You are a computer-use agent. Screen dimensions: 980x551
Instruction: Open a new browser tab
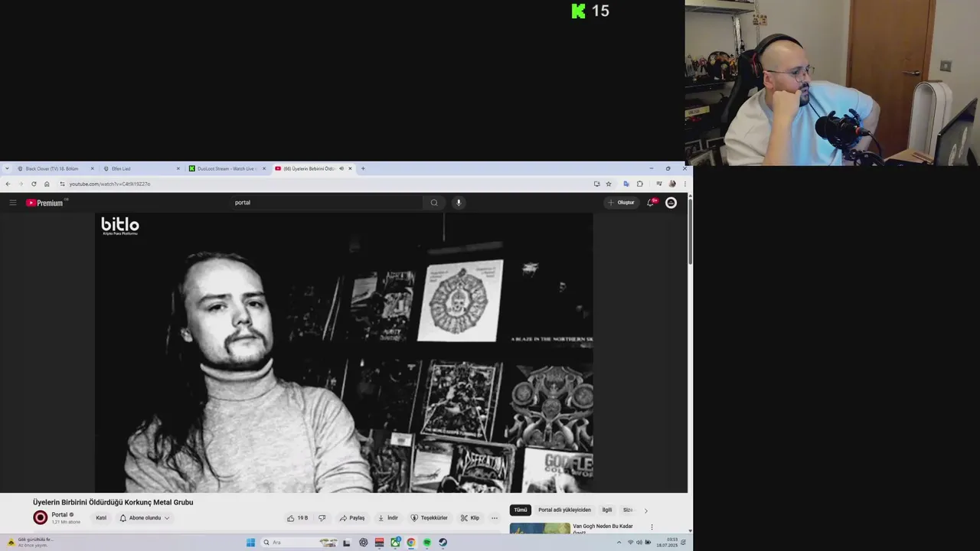[x=363, y=168]
